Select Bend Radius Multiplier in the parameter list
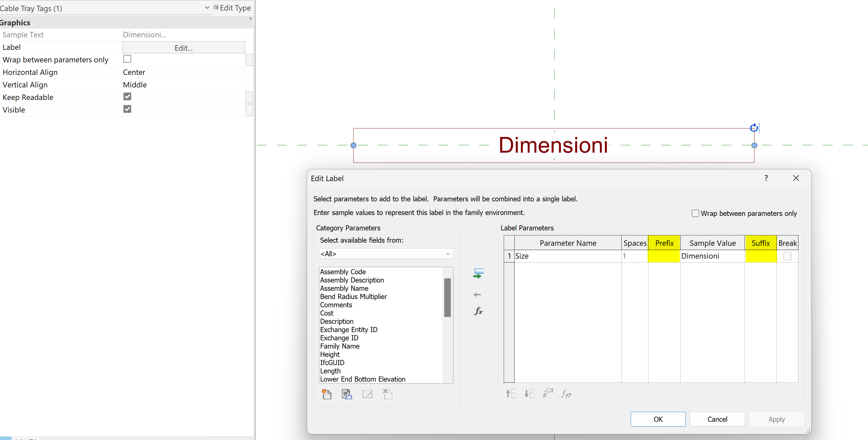868x440 pixels. coord(353,296)
